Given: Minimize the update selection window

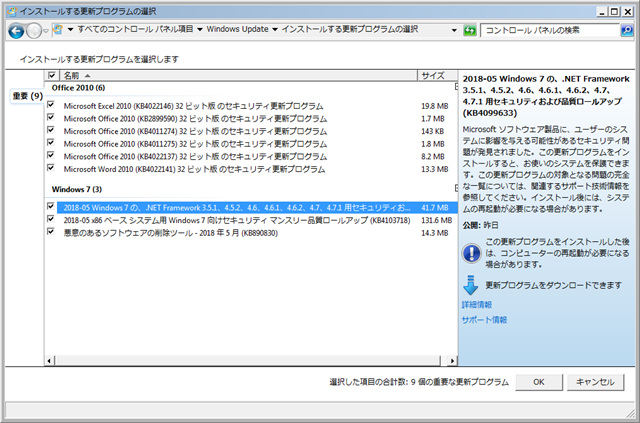Looking at the screenshot, I should pyautogui.click(x=602, y=12).
